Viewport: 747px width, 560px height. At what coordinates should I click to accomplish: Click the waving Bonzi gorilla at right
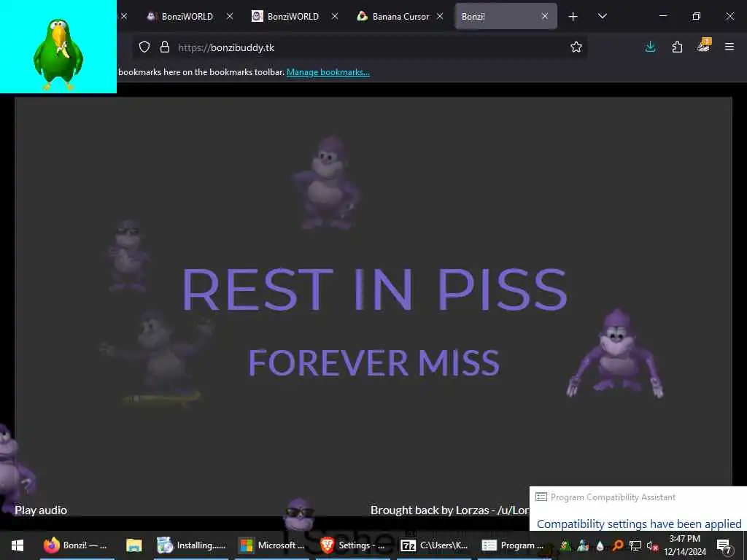tap(614, 354)
